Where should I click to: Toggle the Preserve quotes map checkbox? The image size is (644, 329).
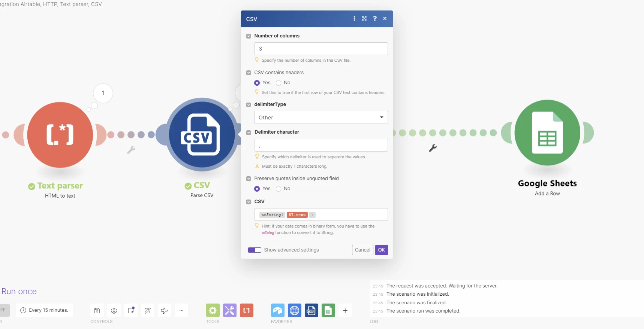(249, 179)
